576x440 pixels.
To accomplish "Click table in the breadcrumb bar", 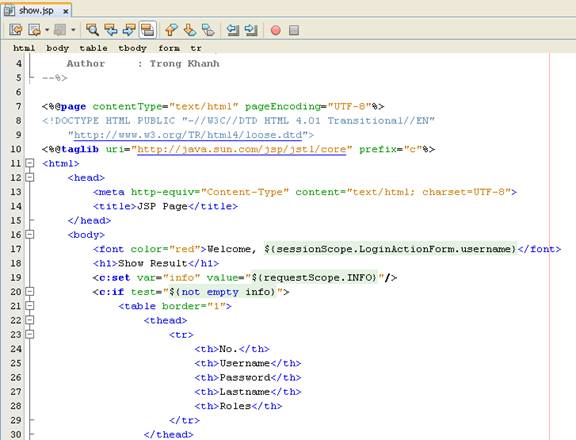I will (93, 48).
